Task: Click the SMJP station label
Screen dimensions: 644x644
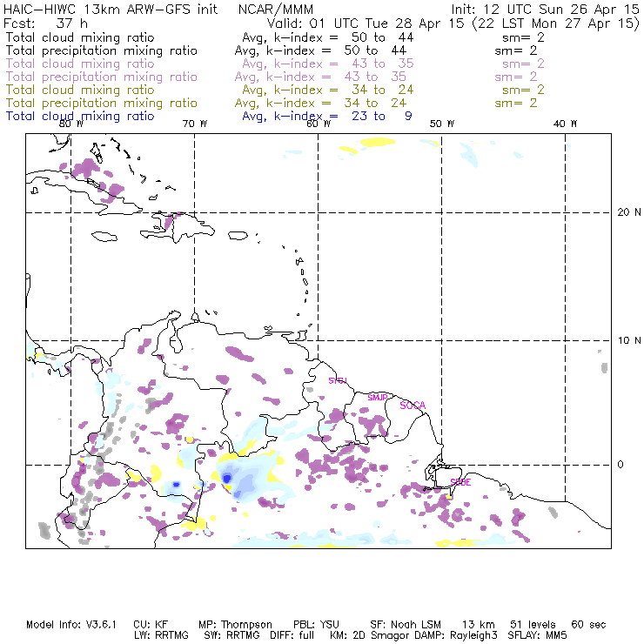Action: [x=377, y=398]
